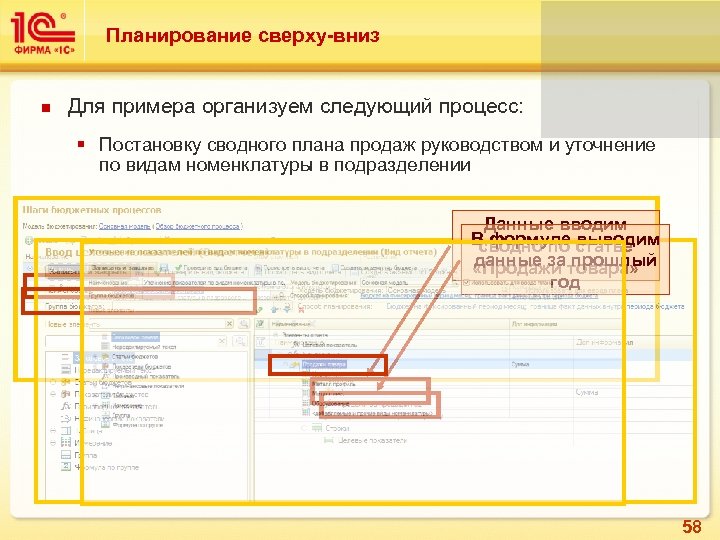This screenshot has width=720, height=540.
Task: Select Нередактируемый текст in the elements list
Action: [x=143, y=347]
